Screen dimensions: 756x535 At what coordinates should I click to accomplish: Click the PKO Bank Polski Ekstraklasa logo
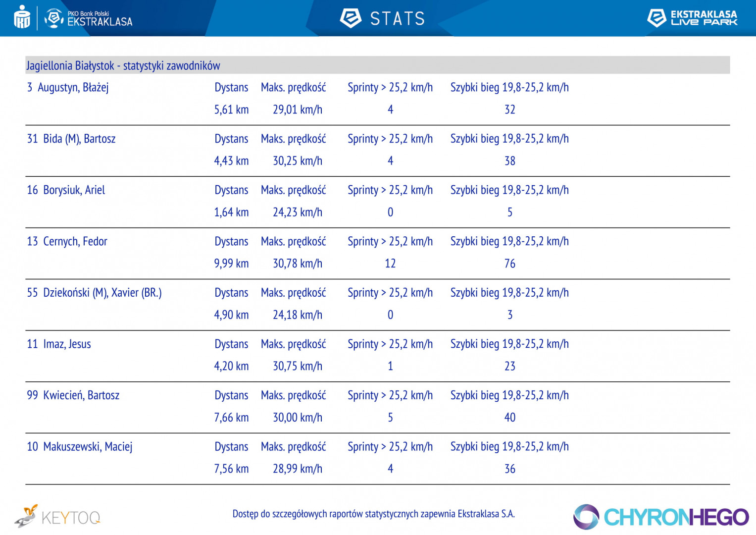tap(89, 18)
